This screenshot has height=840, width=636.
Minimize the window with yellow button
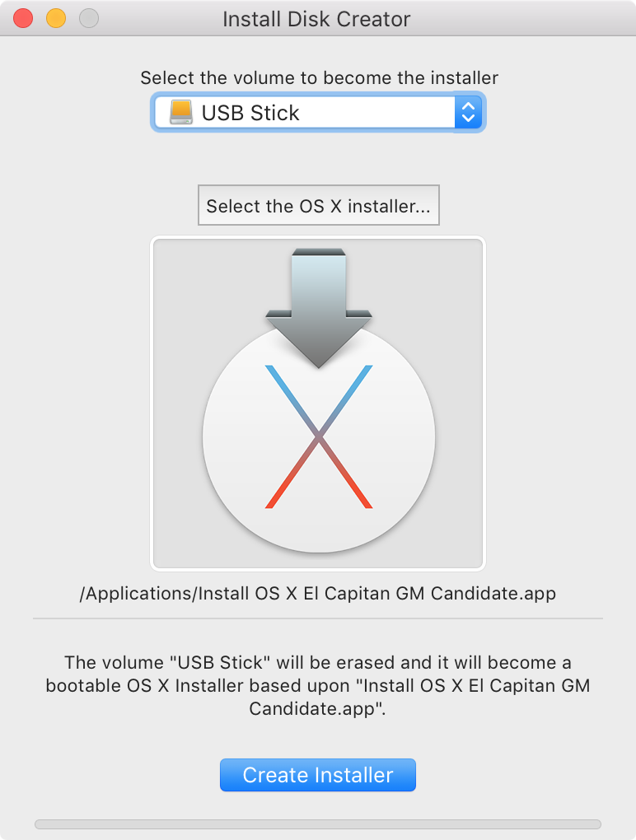point(56,18)
